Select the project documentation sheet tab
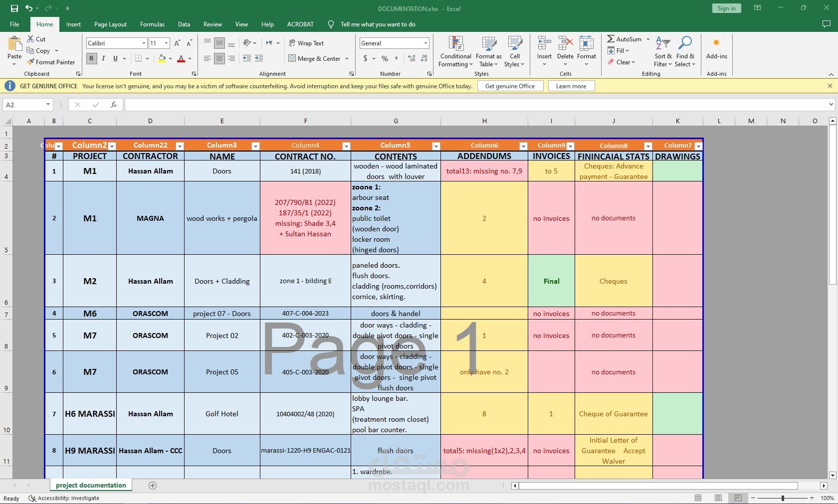The height and width of the screenshot is (504, 838). point(91,486)
